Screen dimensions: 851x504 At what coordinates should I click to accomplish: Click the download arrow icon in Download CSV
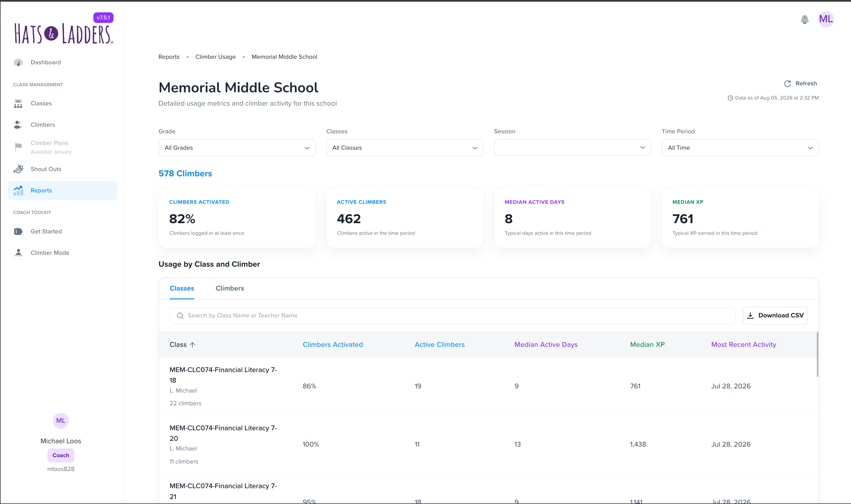(750, 315)
